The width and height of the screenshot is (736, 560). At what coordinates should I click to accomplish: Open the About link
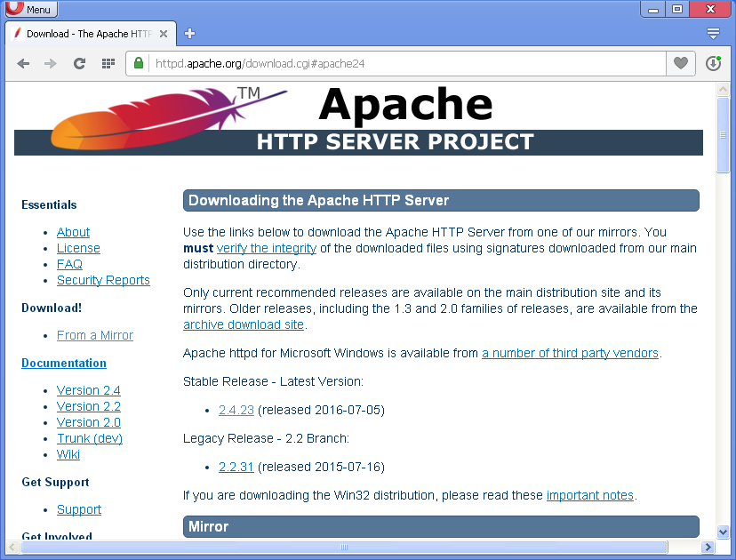coord(73,232)
